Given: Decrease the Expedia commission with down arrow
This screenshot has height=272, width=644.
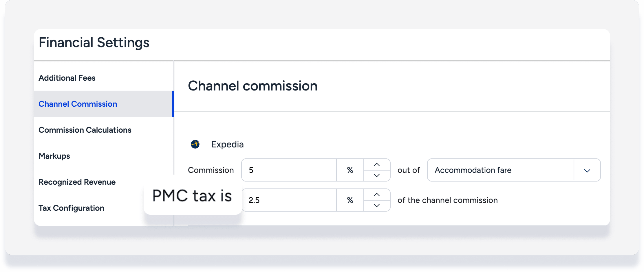Looking at the screenshot, I should pyautogui.click(x=377, y=175).
